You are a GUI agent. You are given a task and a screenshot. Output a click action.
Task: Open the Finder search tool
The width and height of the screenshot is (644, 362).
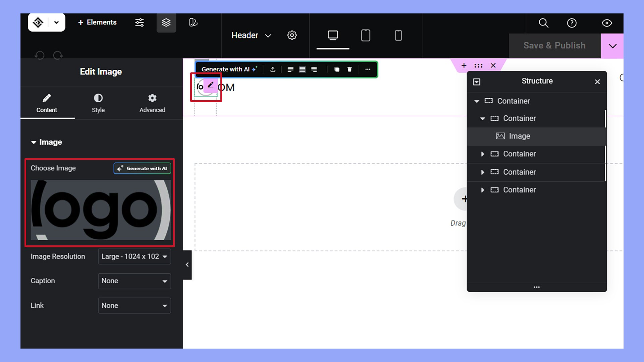tap(543, 23)
